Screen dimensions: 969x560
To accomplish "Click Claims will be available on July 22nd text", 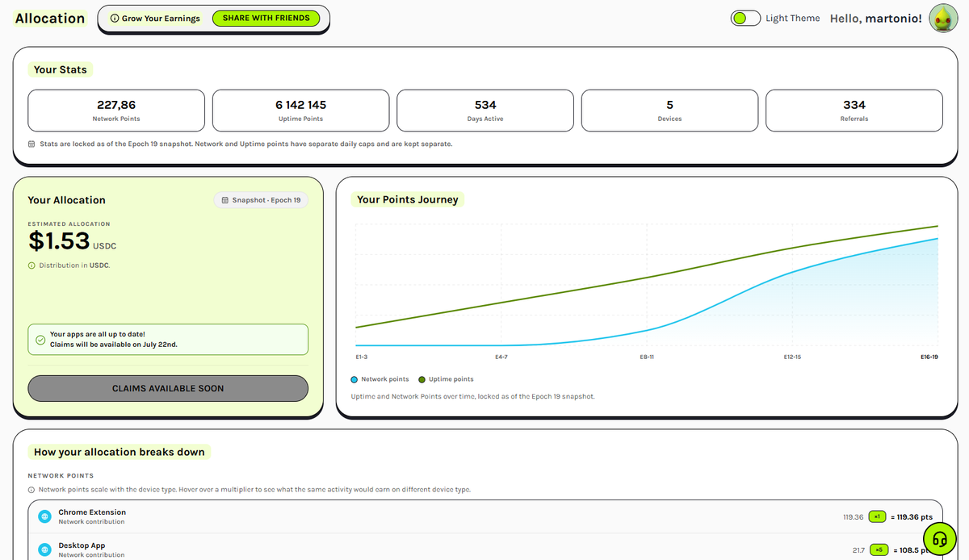I will click(x=114, y=345).
